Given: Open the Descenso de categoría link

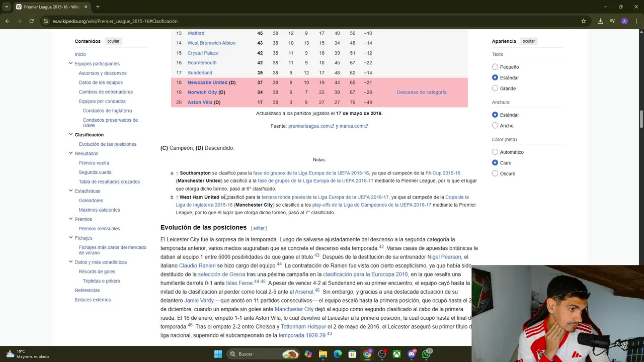Looking at the screenshot, I should coord(422,92).
